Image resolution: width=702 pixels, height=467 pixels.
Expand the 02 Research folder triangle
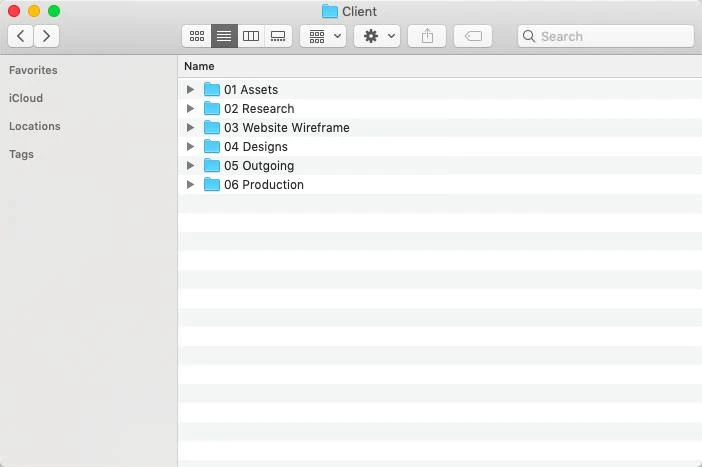190,108
